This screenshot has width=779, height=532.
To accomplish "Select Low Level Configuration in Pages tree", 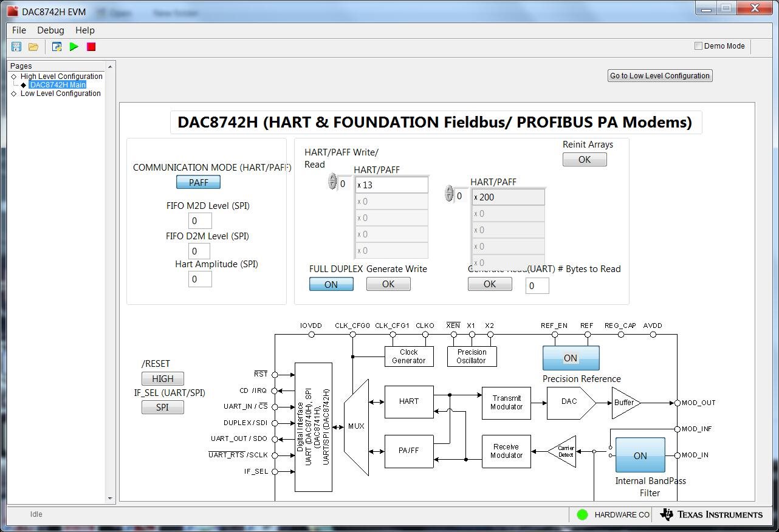I will click(x=61, y=94).
